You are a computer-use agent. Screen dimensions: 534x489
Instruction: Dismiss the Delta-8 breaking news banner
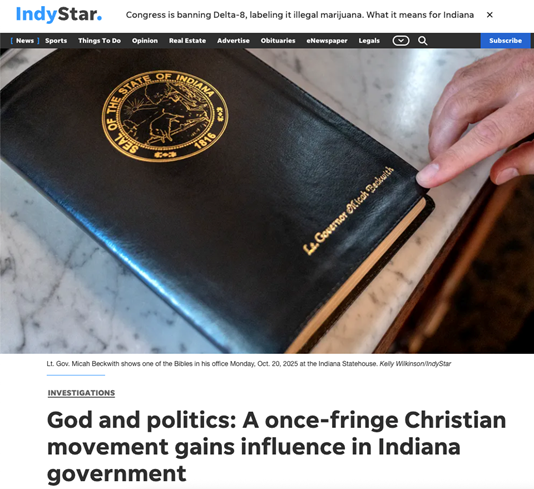(489, 15)
